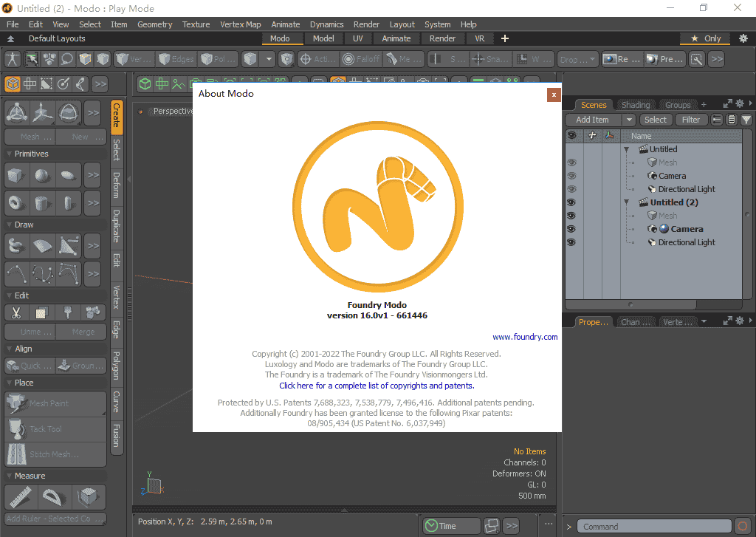
Task: Switch to the Shading tab
Action: click(635, 104)
